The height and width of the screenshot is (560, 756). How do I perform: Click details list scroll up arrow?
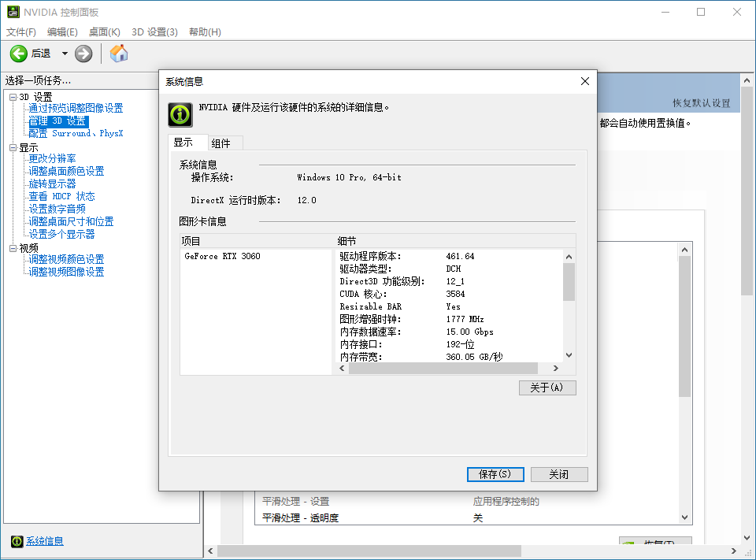[569, 257]
